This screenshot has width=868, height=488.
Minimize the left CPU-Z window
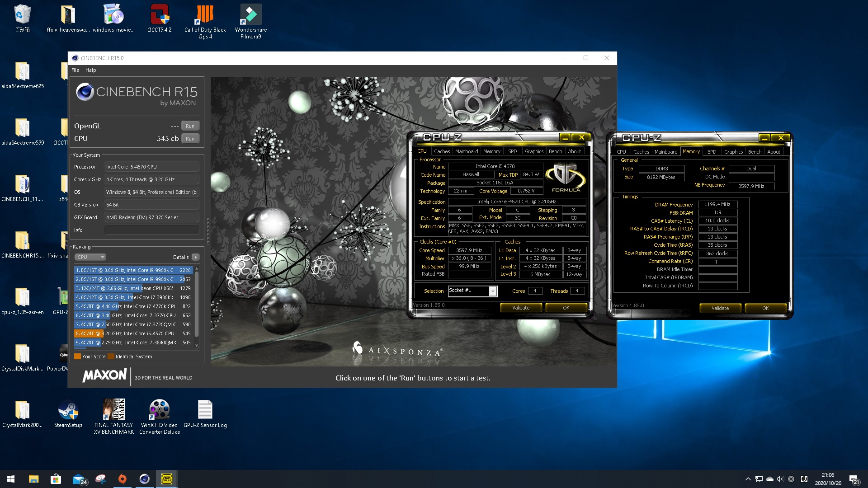[565, 137]
